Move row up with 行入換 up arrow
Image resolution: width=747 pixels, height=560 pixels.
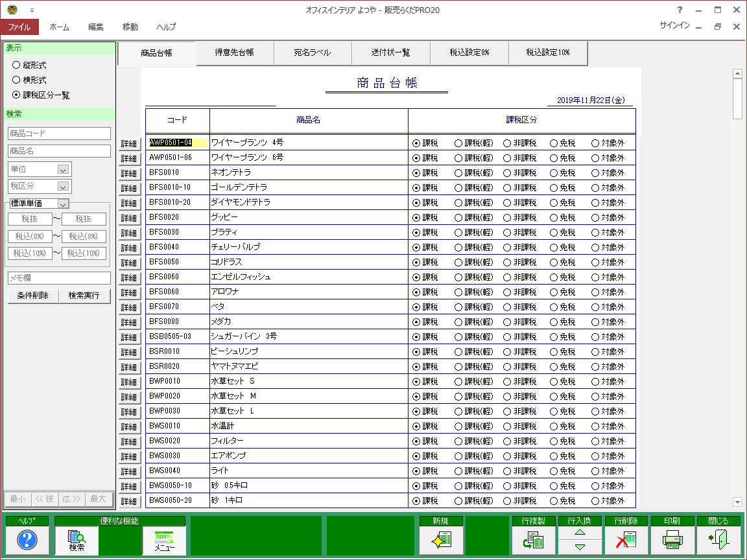pyautogui.click(x=580, y=532)
